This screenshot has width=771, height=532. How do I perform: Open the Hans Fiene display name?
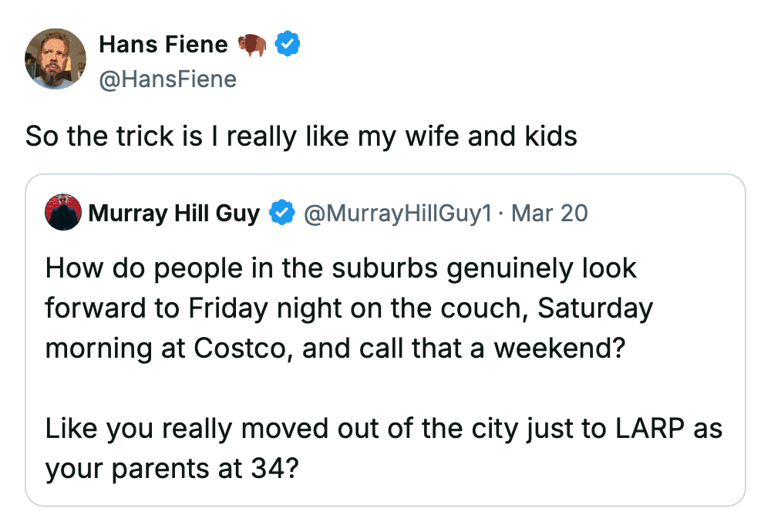coord(163,45)
